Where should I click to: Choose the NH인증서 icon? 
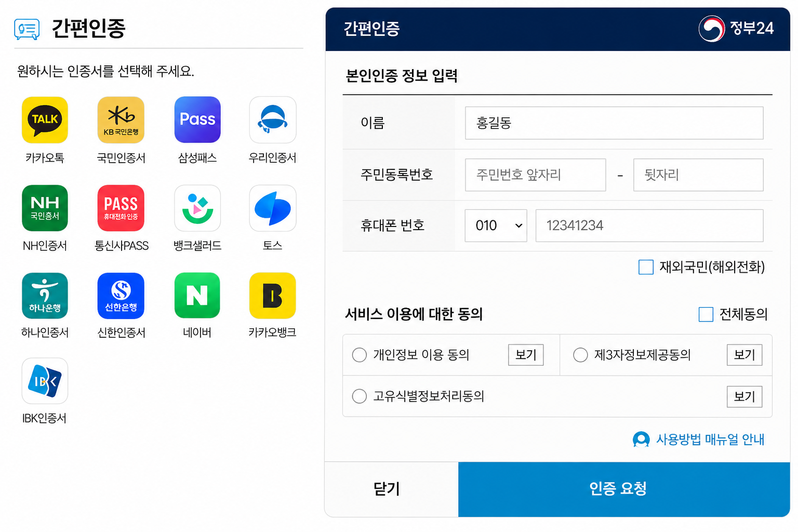45,208
